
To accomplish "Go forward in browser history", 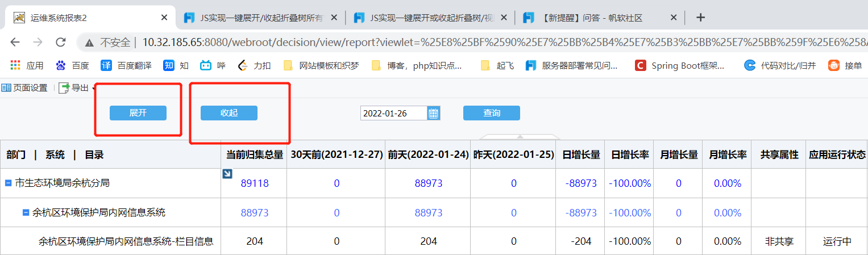I will click(38, 42).
